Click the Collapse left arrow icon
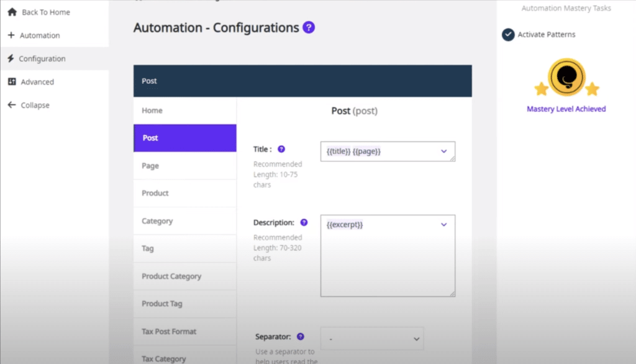Viewport: 636px width, 364px height. (11, 105)
